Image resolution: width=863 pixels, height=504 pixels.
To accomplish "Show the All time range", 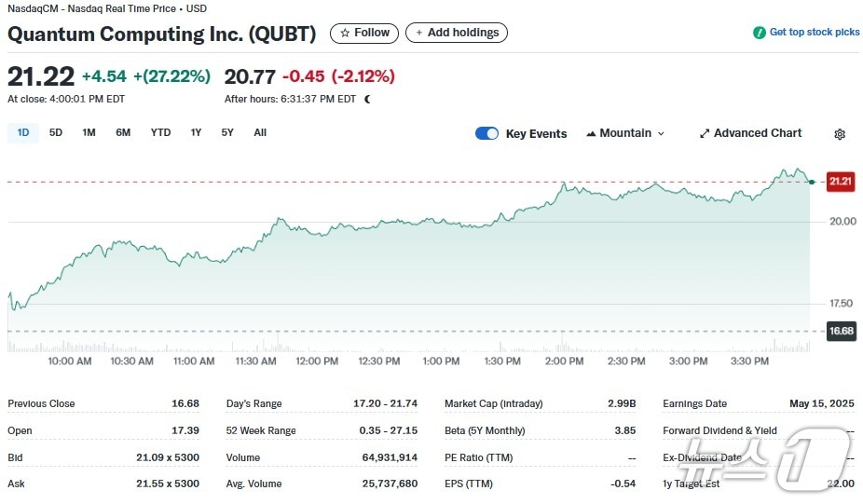I will coord(260,132).
